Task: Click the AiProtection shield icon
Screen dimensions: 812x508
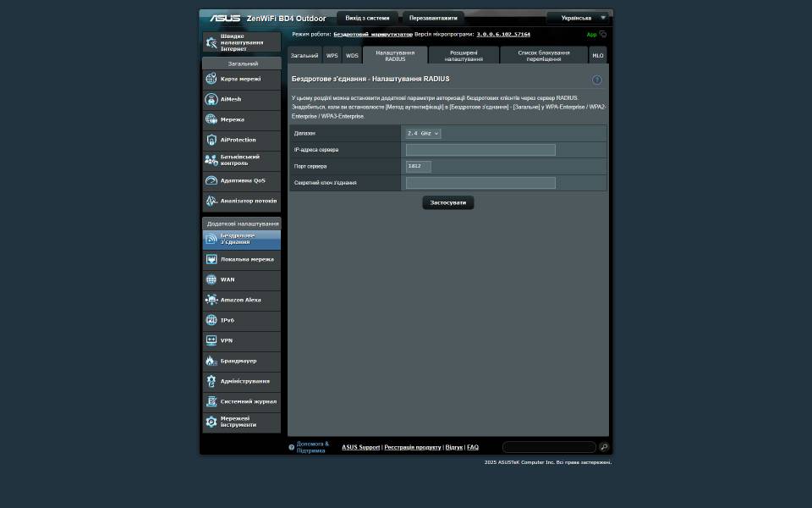Action: point(211,140)
